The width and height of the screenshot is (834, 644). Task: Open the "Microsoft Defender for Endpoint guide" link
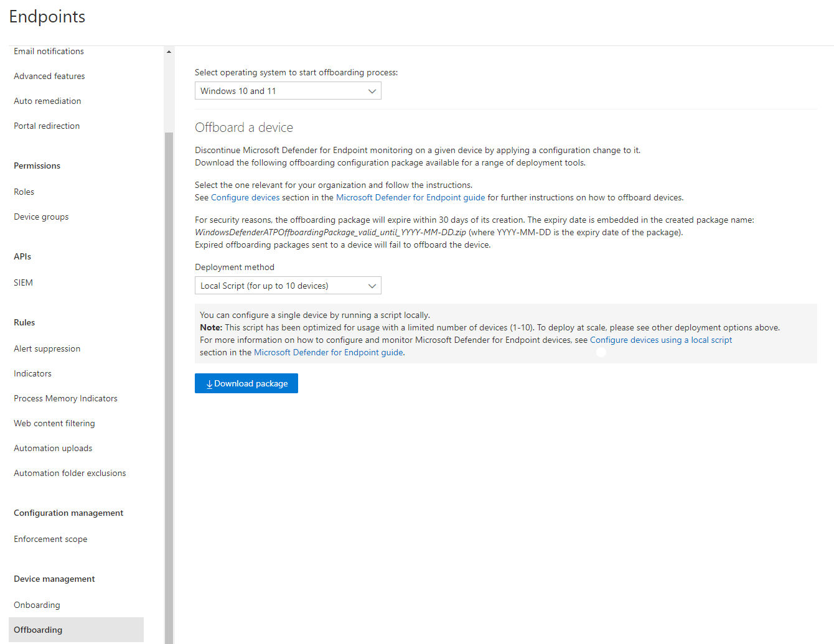tap(410, 197)
